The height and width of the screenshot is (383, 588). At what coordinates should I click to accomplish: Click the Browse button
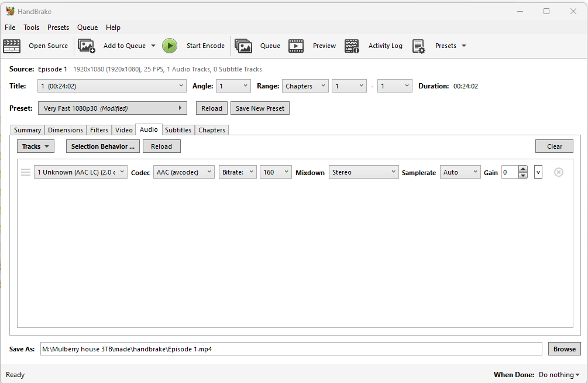(x=565, y=349)
